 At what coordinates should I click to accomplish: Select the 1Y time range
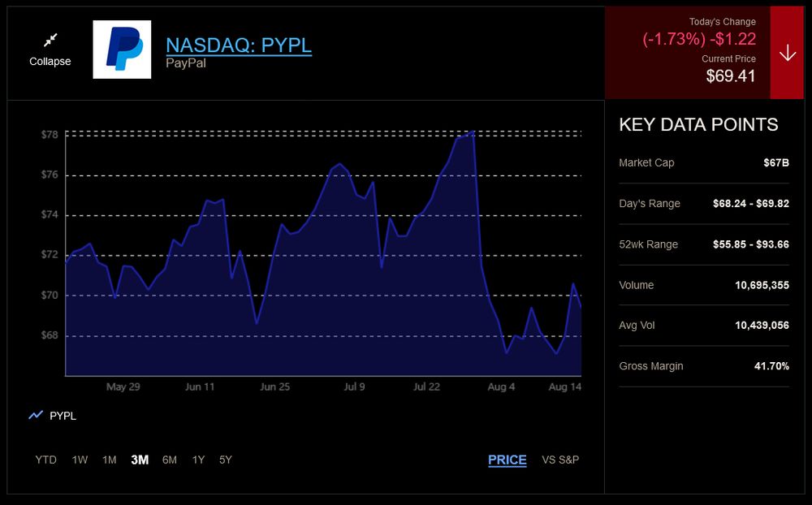pyautogui.click(x=198, y=460)
